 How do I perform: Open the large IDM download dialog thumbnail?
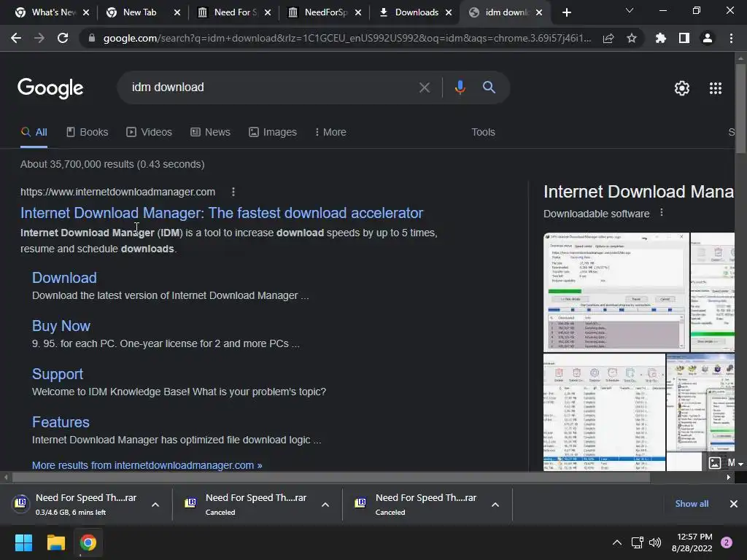tap(616, 292)
